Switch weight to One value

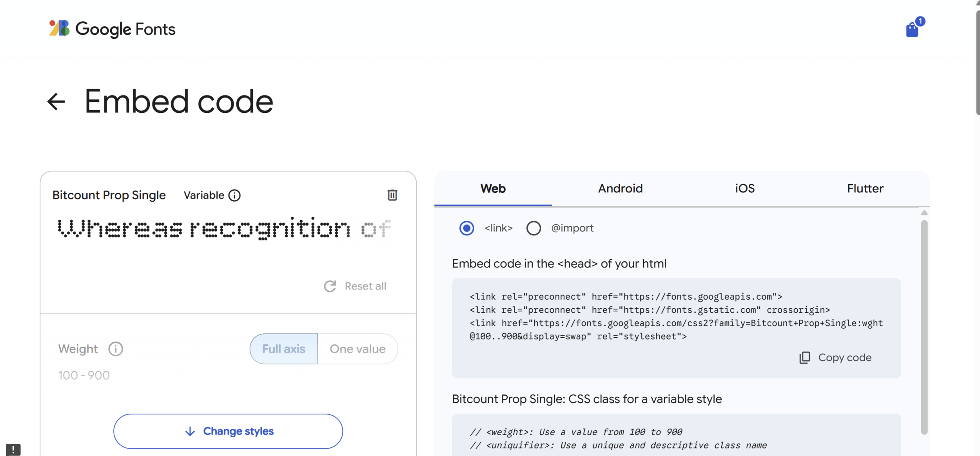tap(358, 349)
